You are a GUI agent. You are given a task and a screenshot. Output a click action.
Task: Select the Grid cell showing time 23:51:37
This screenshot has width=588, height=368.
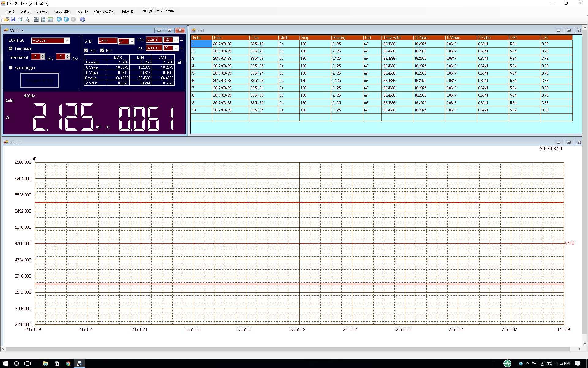263,110
